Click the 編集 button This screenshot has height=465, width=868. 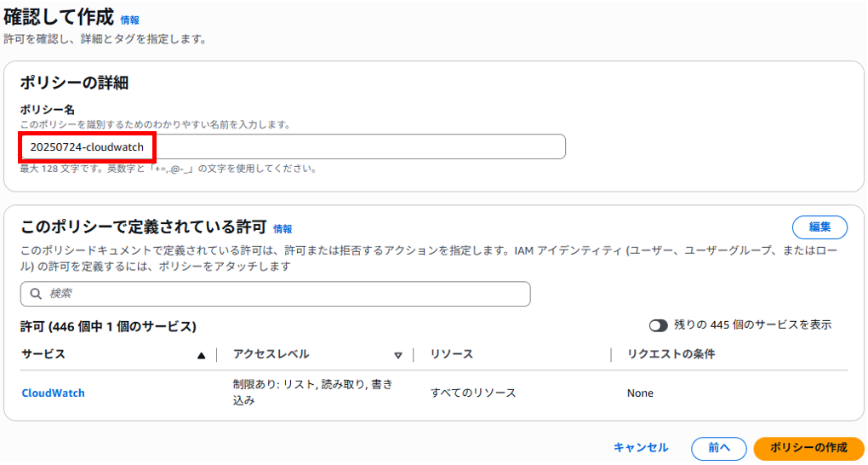(819, 227)
